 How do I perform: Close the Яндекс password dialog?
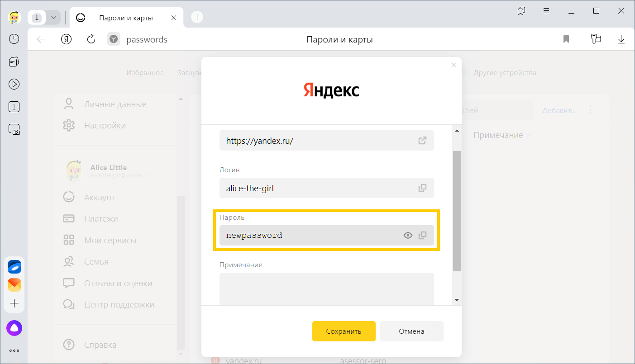point(454,65)
